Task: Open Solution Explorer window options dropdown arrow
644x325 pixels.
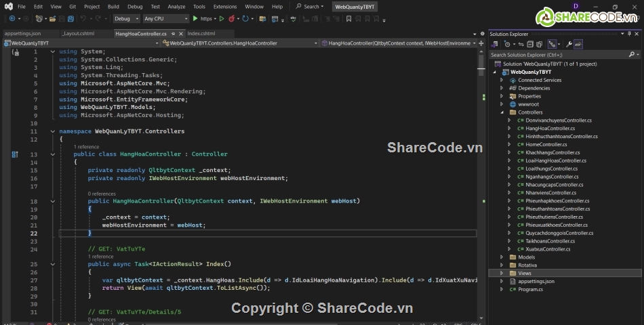Action: click(622, 34)
